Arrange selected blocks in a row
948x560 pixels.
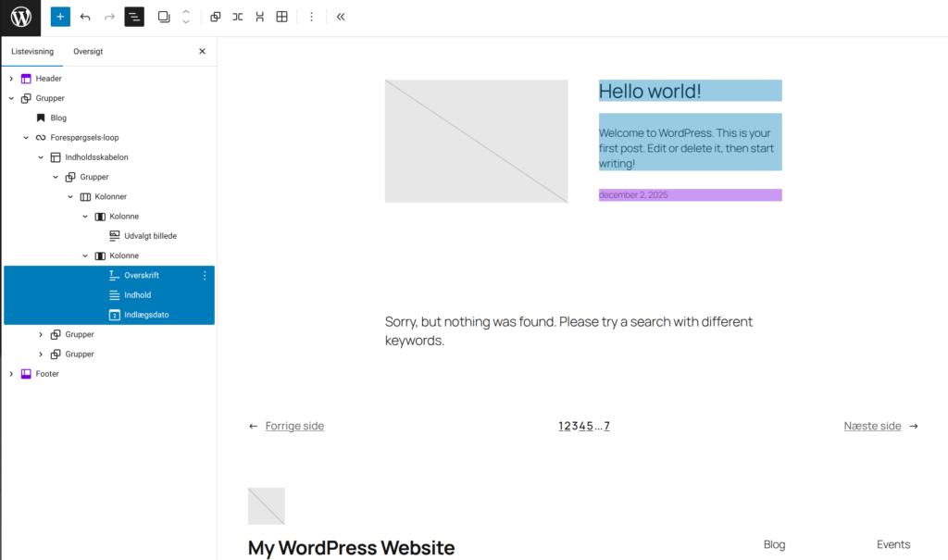click(x=238, y=17)
